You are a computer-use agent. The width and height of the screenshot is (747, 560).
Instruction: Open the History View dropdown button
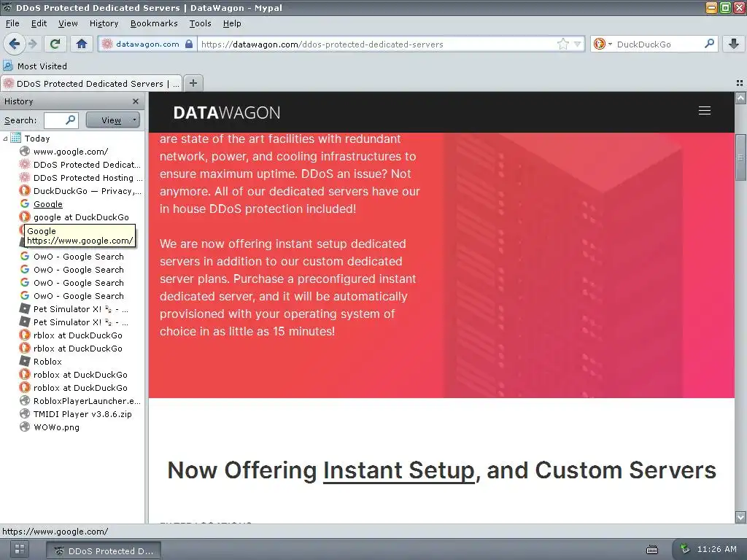click(113, 120)
